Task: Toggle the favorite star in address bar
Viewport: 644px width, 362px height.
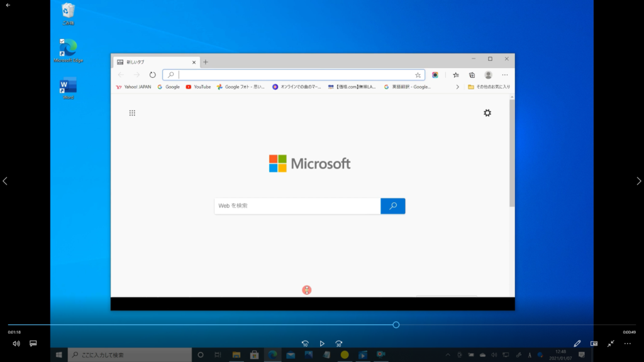Action: coord(418,75)
